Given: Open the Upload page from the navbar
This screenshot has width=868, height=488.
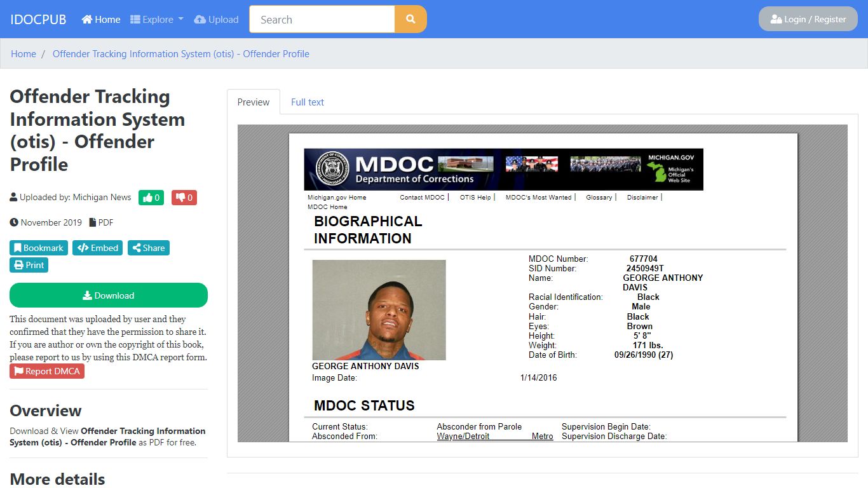Looking at the screenshot, I should (217, 20).
